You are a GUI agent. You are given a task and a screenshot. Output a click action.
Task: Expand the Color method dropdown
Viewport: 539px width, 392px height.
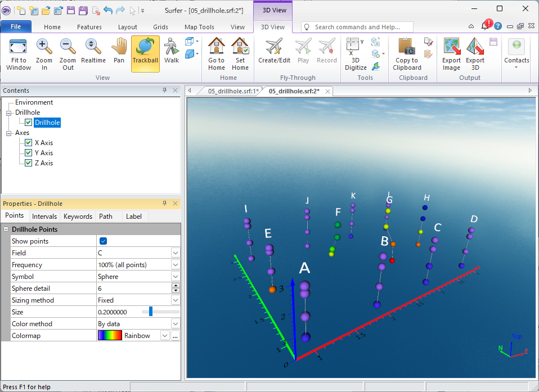[x=176, y=324]
